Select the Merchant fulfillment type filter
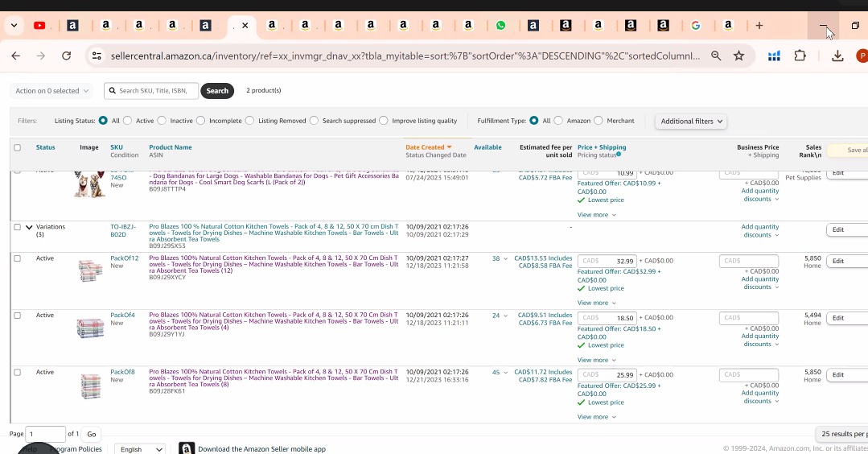 coord(598,121)
